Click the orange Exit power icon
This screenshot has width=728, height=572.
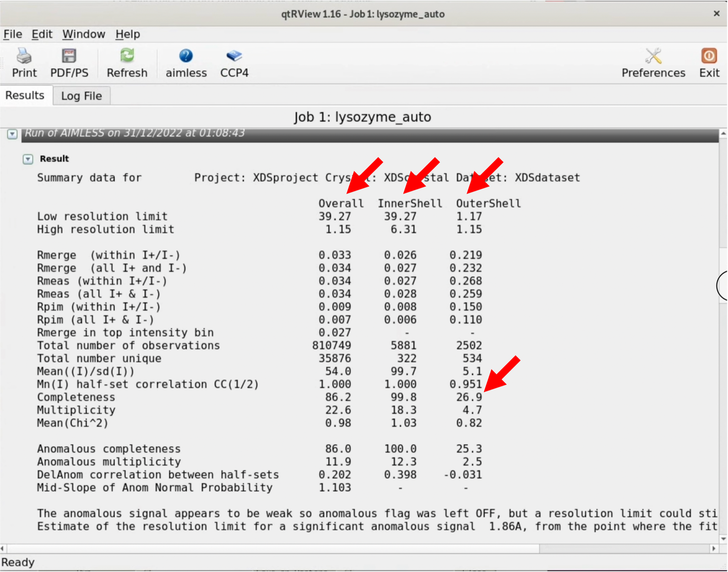tap(709, 56)
